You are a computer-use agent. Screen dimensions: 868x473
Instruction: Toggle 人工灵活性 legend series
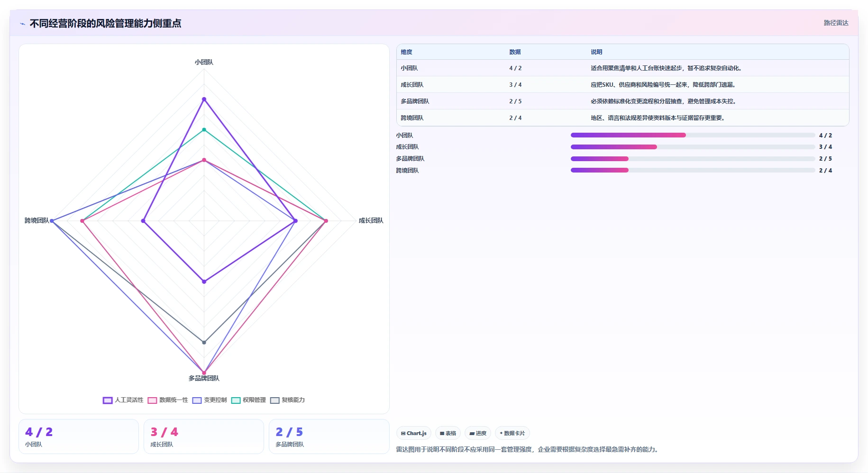[x=123, y=400]
